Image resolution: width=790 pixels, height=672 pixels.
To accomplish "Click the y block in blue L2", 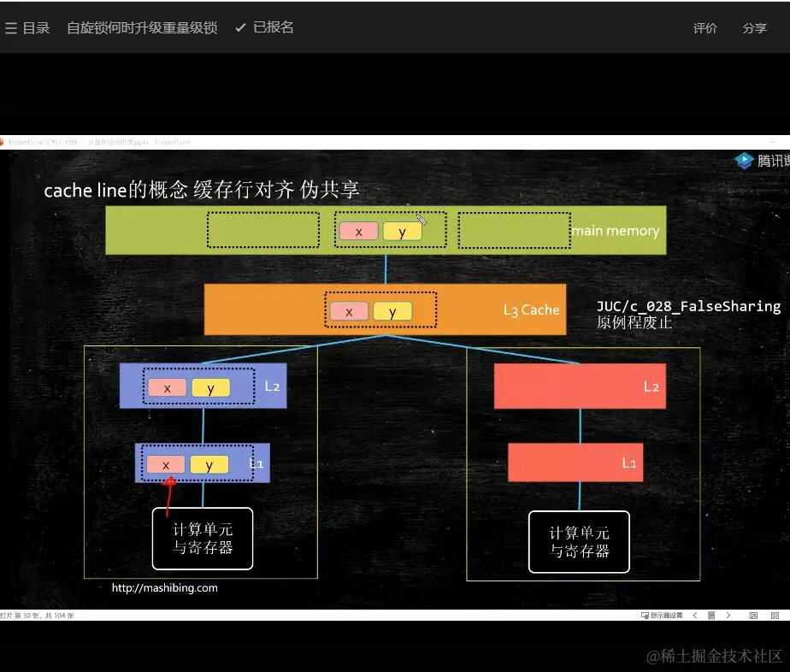I will point(210,388).
